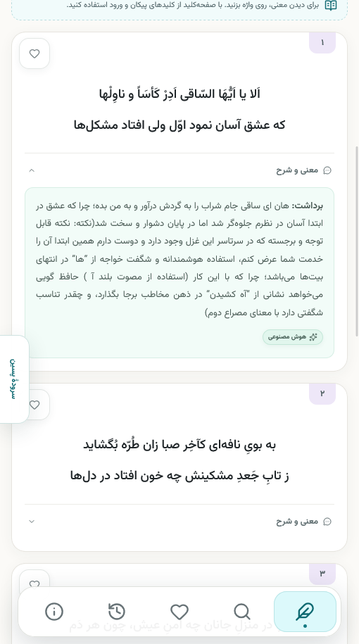Click the هوش مصنوعی AI badge

pos(293,337)
